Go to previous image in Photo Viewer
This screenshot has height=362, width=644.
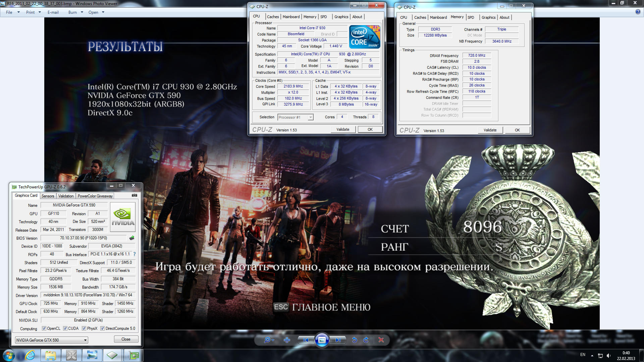[306, 340]
